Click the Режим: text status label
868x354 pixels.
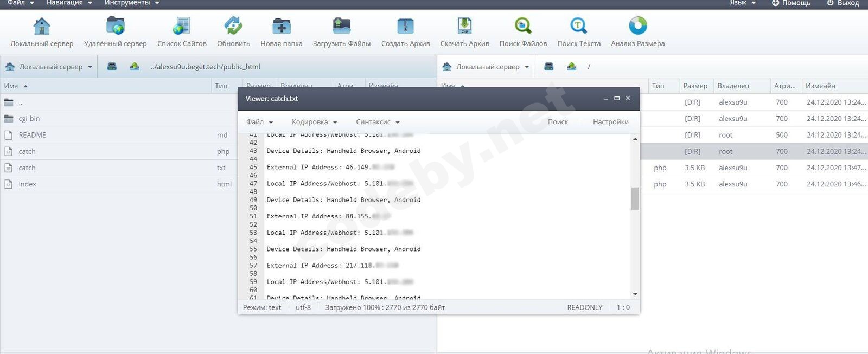click(x=262, y=307)
